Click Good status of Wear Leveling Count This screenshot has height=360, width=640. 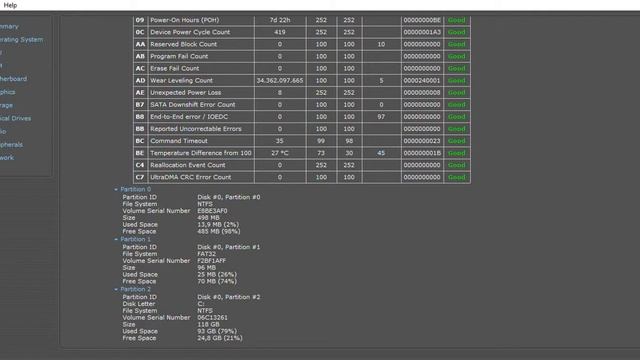[456, 80]
